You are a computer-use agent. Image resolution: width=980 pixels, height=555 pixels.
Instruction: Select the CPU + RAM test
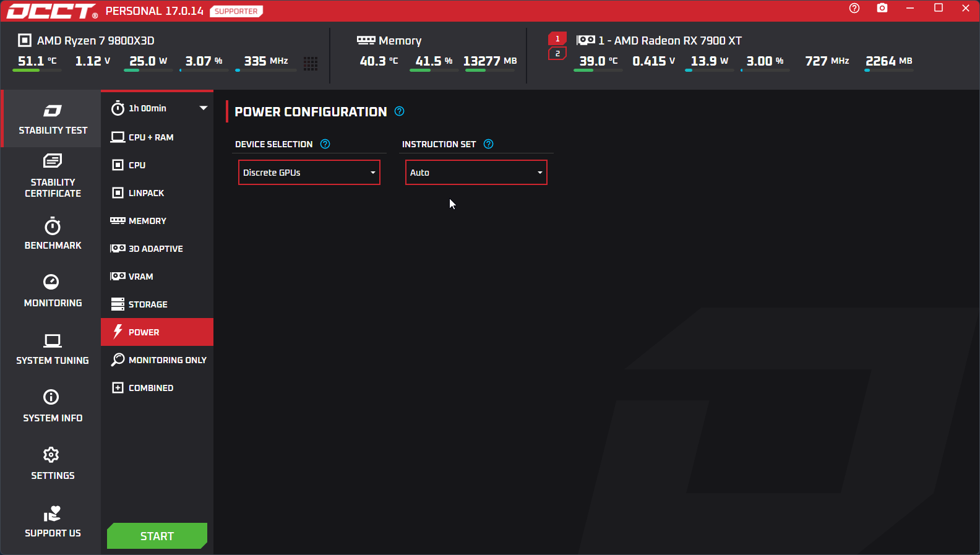coord(157,137)
